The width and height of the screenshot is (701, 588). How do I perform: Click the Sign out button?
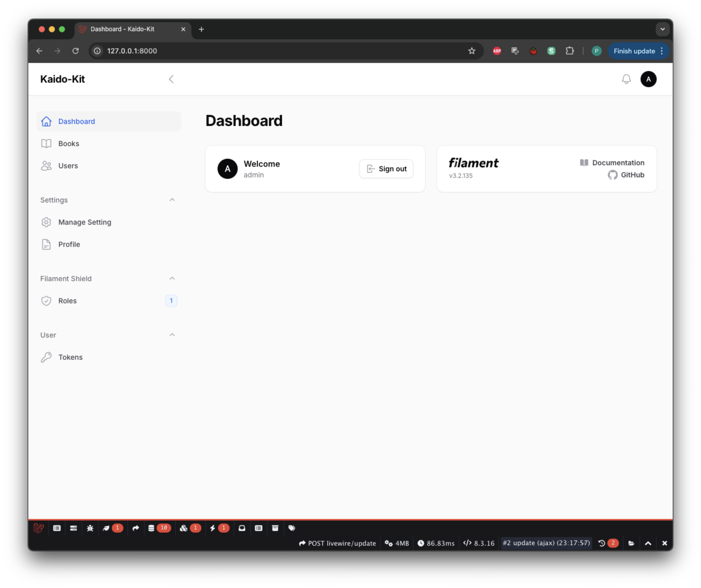386,169
